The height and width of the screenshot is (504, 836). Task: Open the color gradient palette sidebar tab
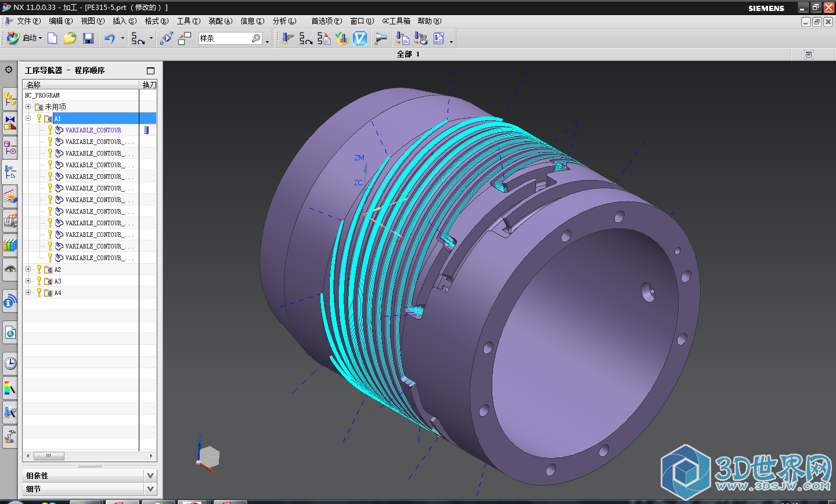click(10, 388)
